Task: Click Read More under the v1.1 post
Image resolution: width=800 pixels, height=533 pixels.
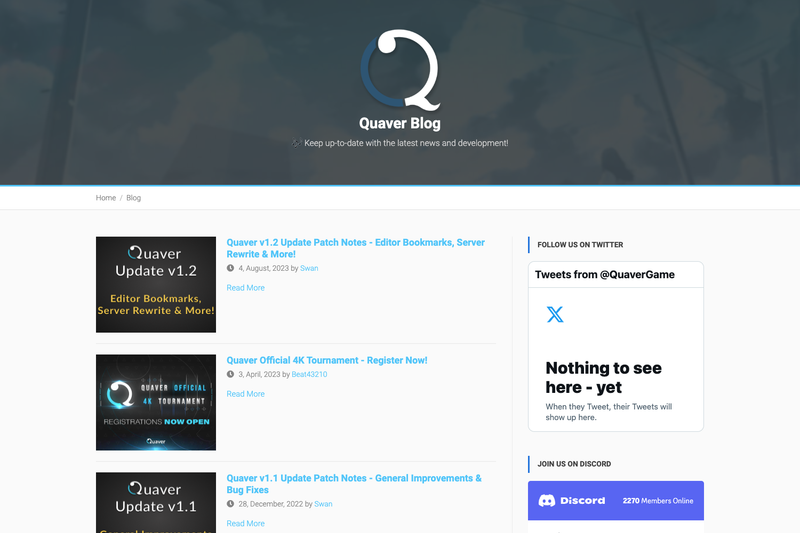Action: (x=245, y=523)
